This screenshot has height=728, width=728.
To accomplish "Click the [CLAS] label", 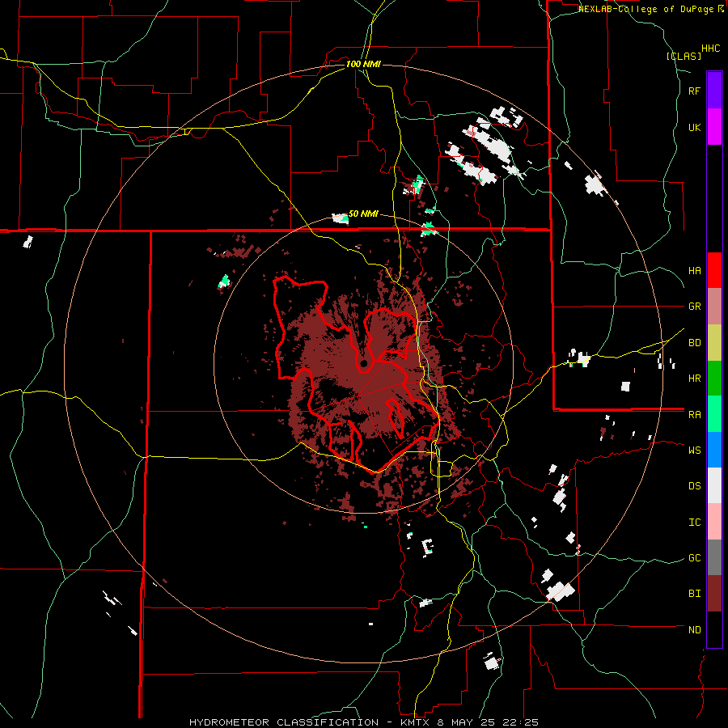I will click(684, 56).
